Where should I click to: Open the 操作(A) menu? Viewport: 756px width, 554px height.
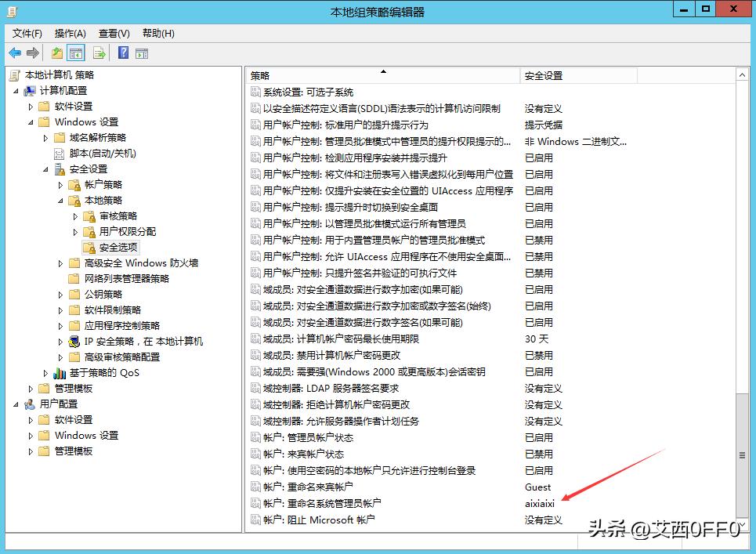(x=70, y=33)
